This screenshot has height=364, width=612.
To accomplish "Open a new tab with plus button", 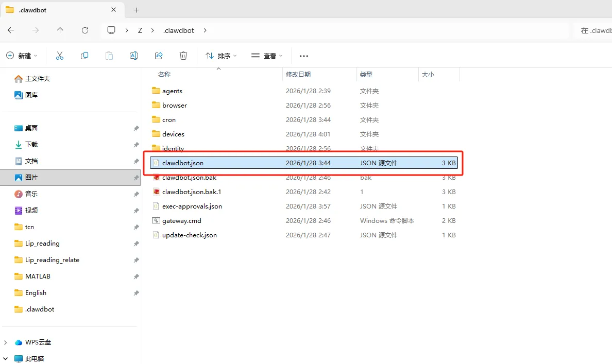I will [x=136, y=10].
